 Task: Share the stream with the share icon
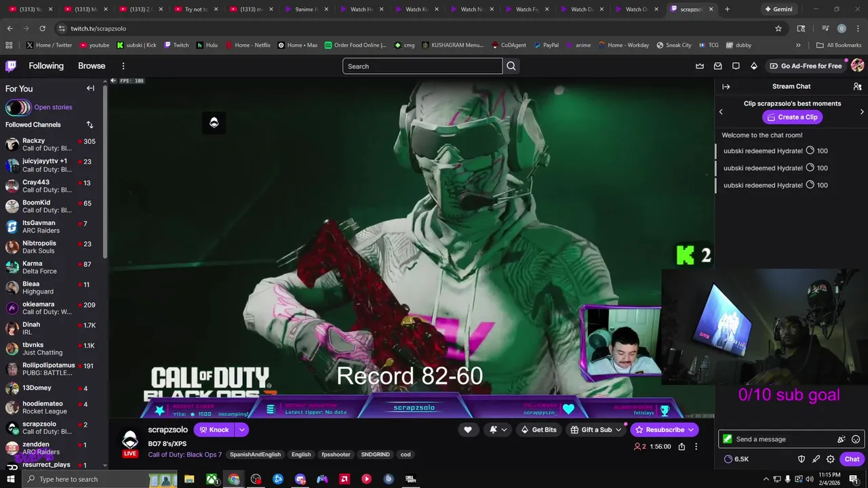click(x=682, y=447)
